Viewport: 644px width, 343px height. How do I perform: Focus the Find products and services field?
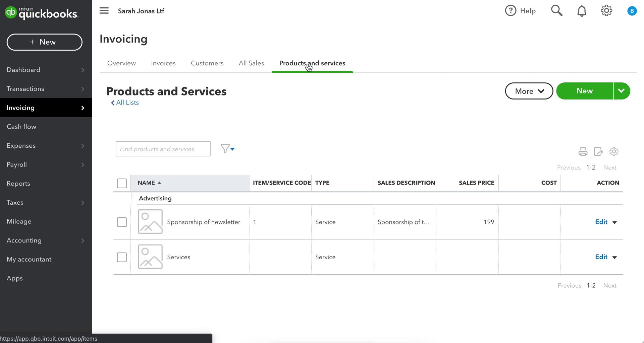[x=163, y=149]
